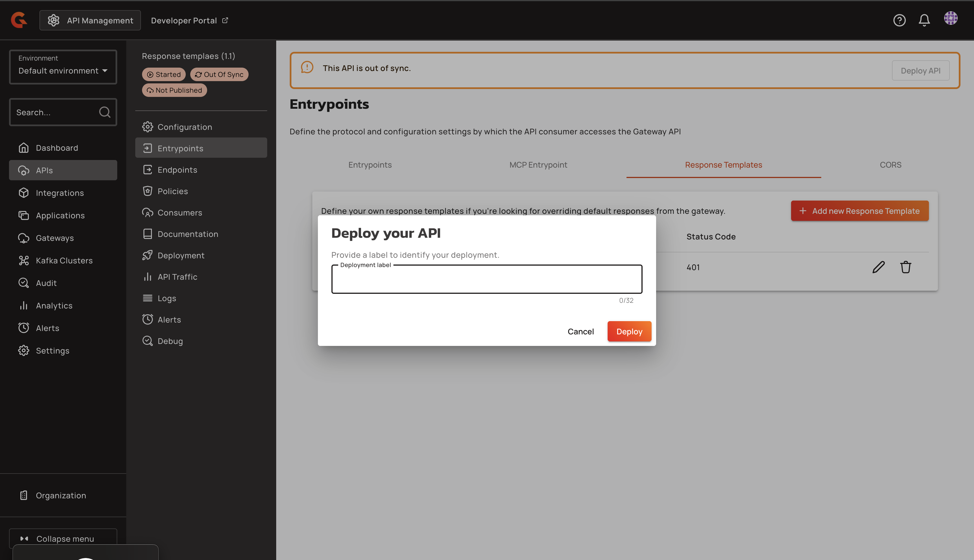Switch to the MCP Entrypoint tab
The width and height of the screenshot is (974, 560).
coord(538,165)
